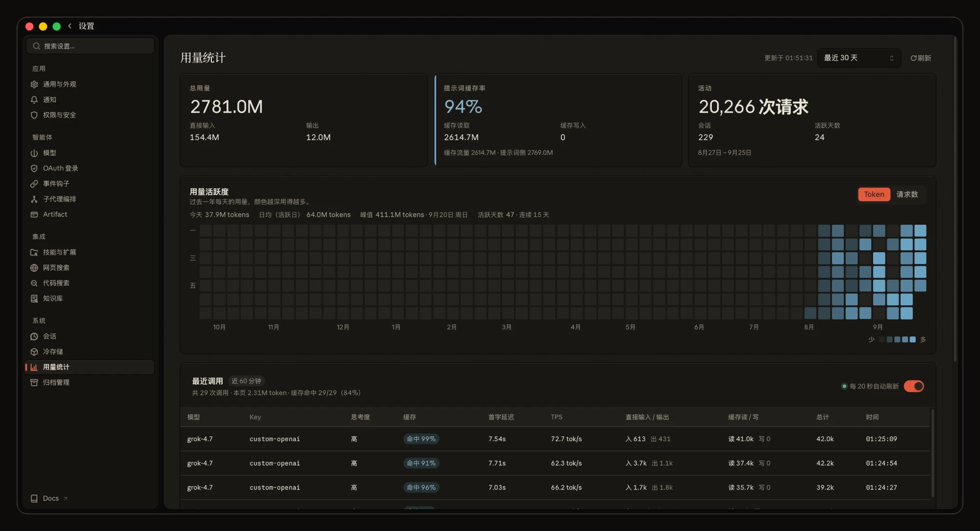Click the brightest legend swatch next to 多
The height and width of the screenshot is (531, 980).
912,339
